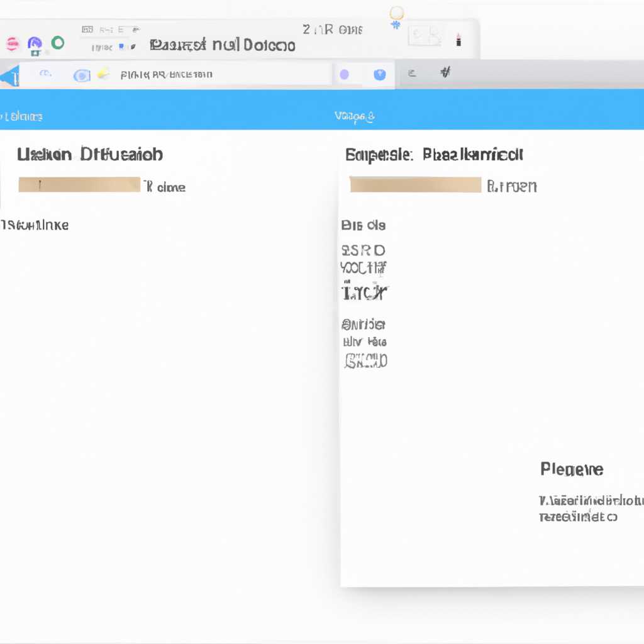Screen dimensions: 644x644
Task: Click the small grid icon above the title
Action: click(x=87, y=29)
